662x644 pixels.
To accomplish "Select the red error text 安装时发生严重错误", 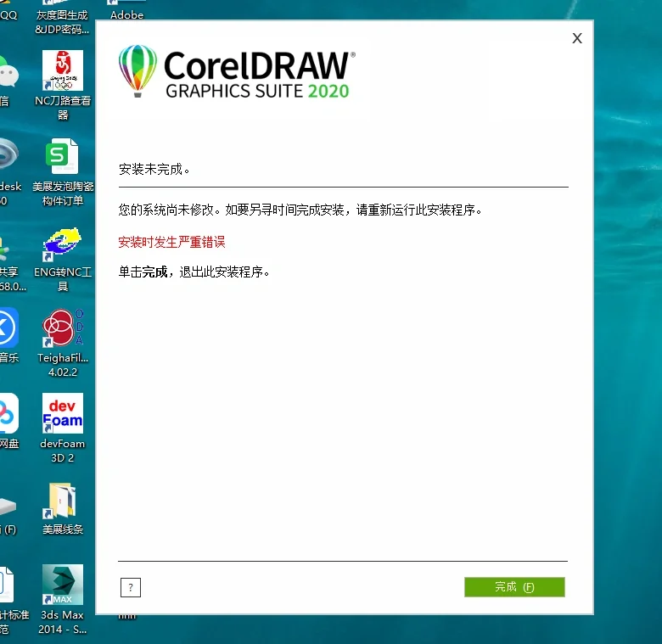I will click(x=171, y=242).
